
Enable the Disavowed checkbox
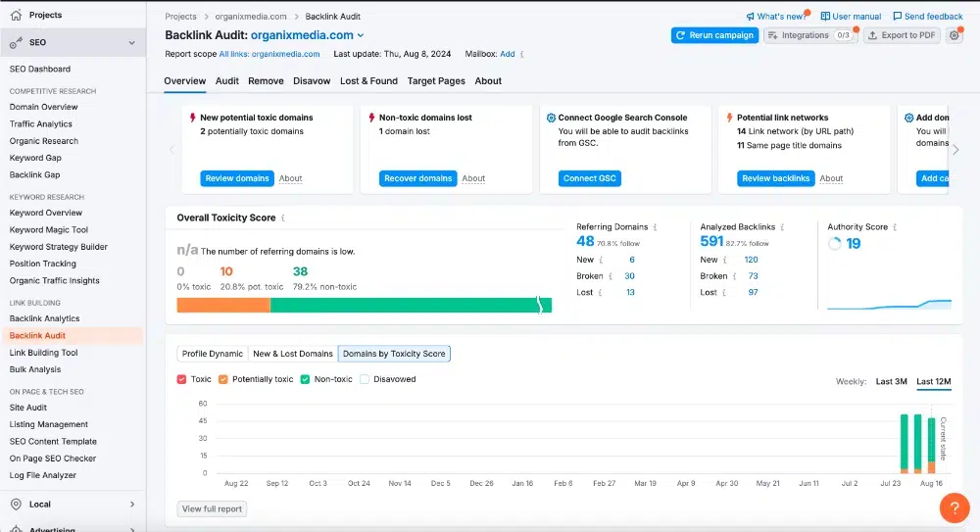(x=365, y=379)
